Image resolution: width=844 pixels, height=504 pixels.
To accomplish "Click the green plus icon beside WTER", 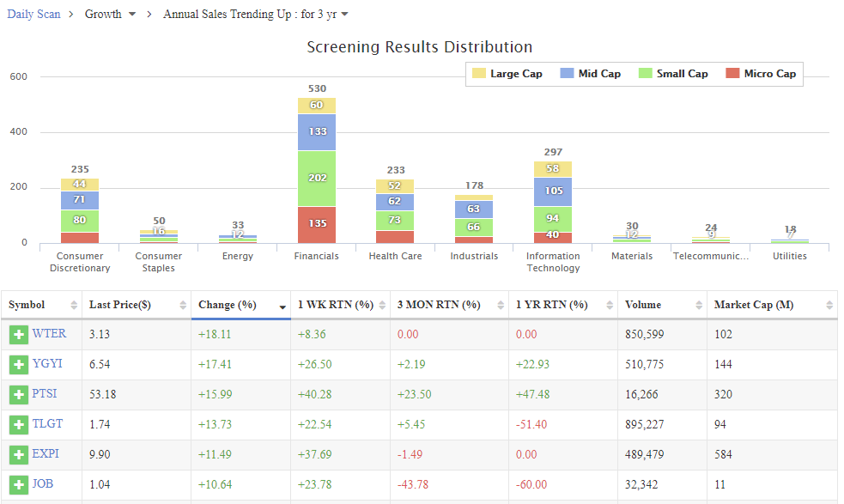I will pyautogui.click(x=19, y=335).
